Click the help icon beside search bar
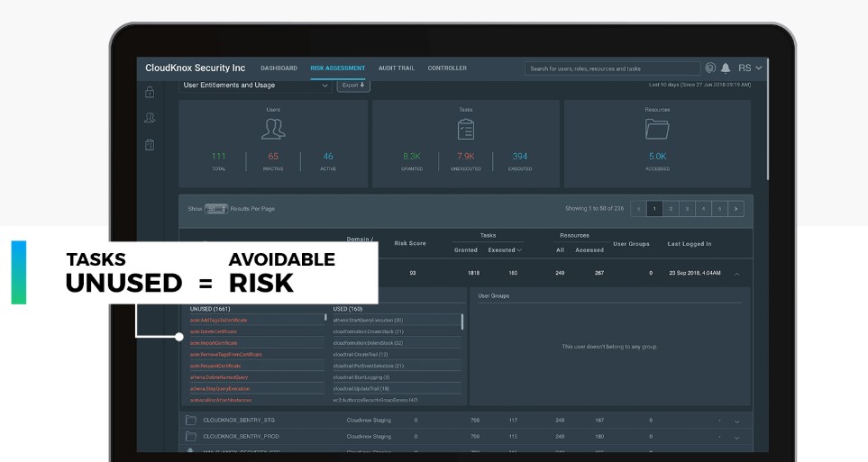Screen dimensions: 868x462 pyautogui.click(x=710, y=68)
